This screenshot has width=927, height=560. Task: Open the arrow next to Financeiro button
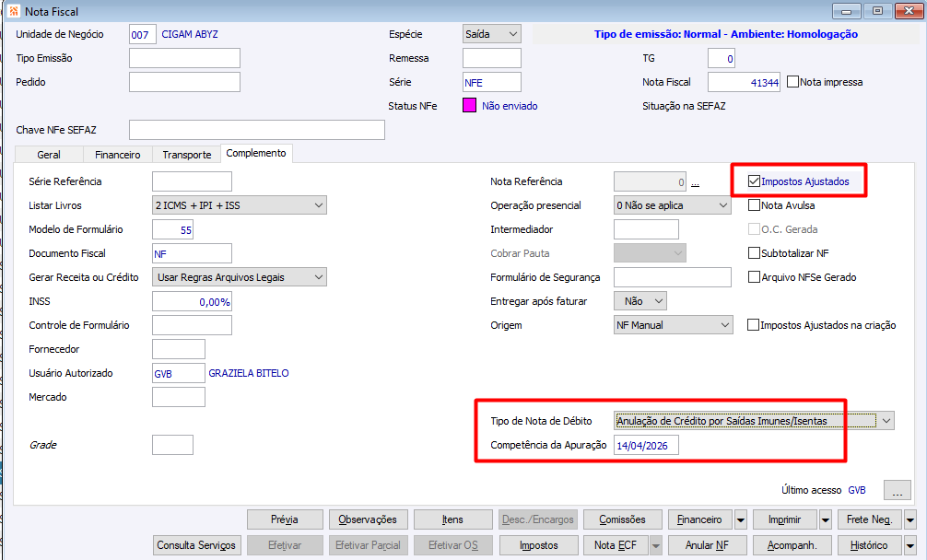click(x=741, y=519)
